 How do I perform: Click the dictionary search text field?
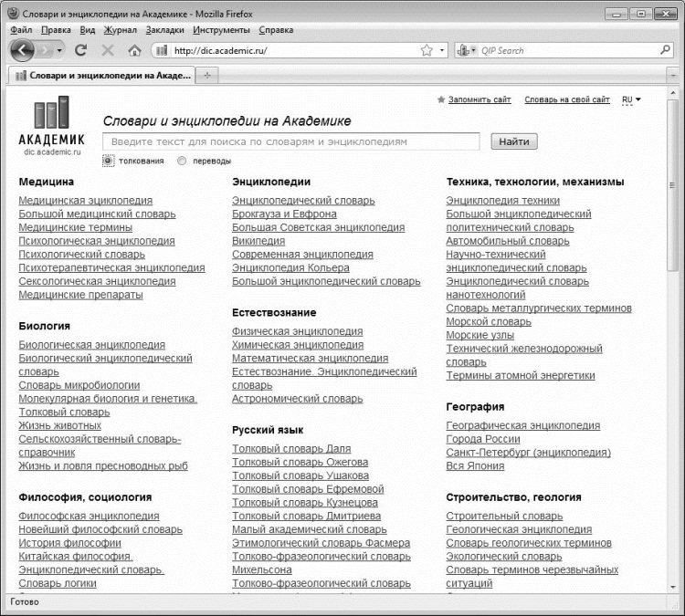coord(290,141)
